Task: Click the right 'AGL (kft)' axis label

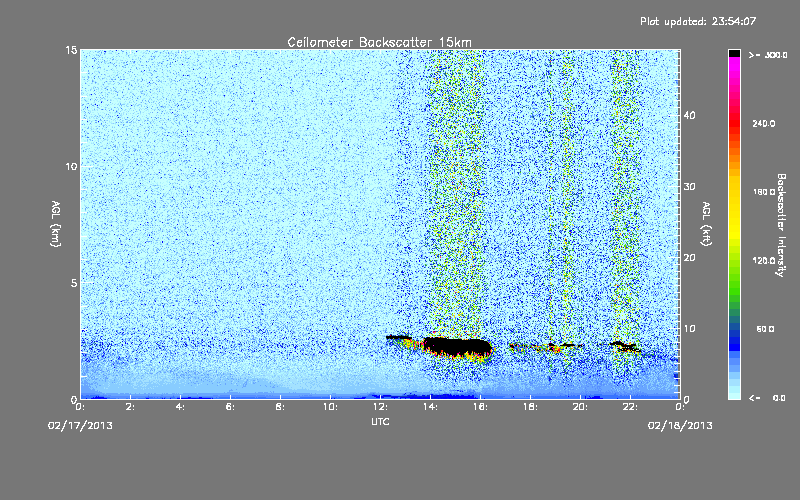Action: [706, 223]
